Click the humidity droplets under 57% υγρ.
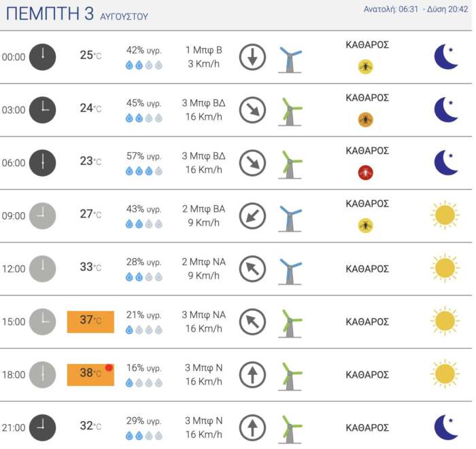The width and height of the screenshot is (476, 449). tap(143, 171)
